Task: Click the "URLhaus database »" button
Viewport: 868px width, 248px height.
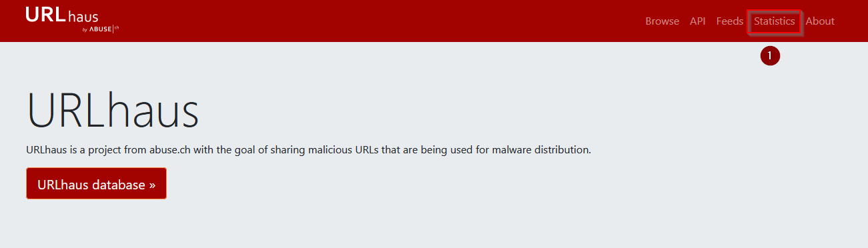Action: coord(96,184)
